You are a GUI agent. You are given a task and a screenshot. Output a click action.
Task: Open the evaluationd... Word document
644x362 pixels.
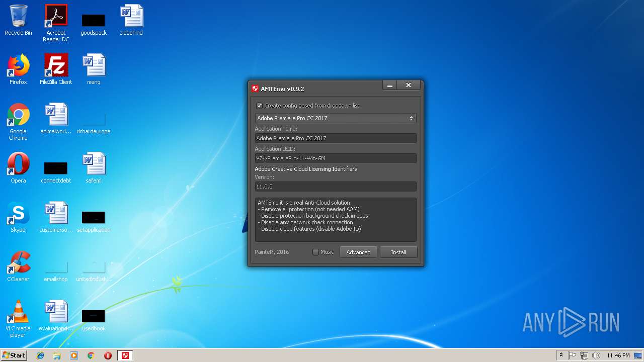(x=56, y=316)
